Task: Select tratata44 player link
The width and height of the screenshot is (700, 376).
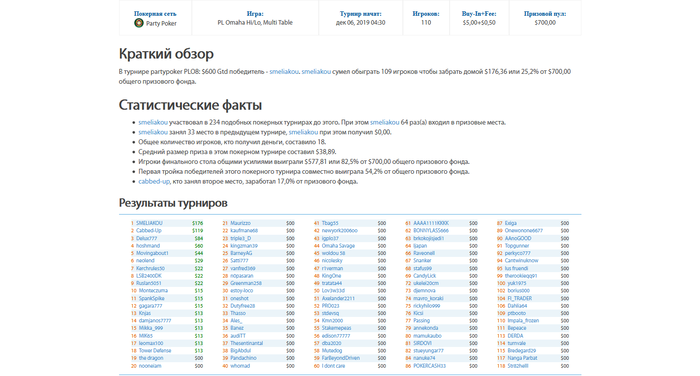Action: pos(332,283)
